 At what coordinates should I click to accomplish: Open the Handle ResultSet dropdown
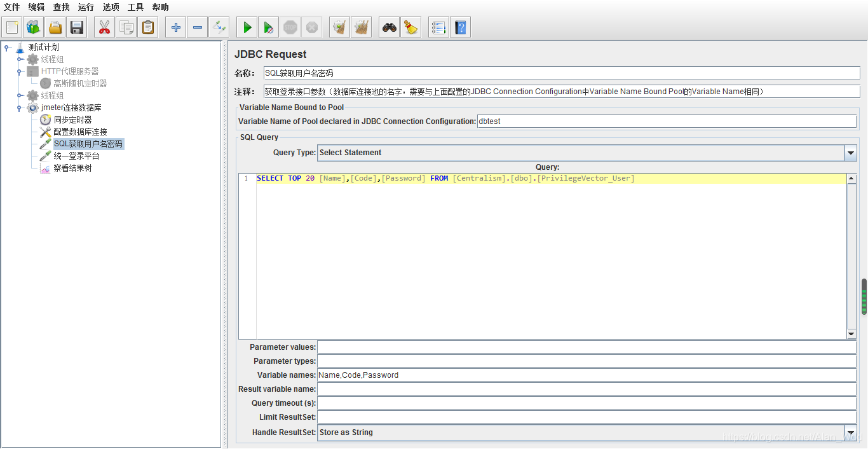point(850,432)
